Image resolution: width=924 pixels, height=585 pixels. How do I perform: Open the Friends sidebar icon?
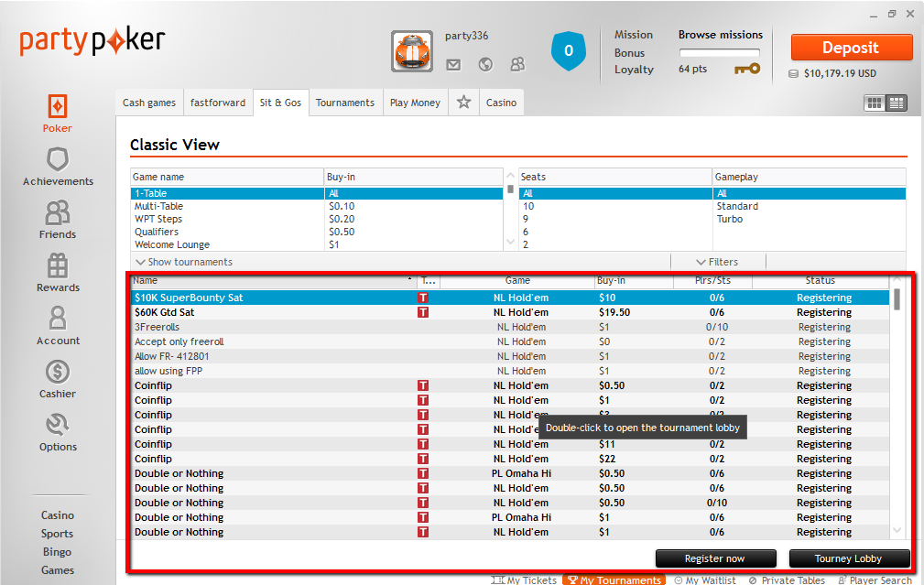click(57, 212)
